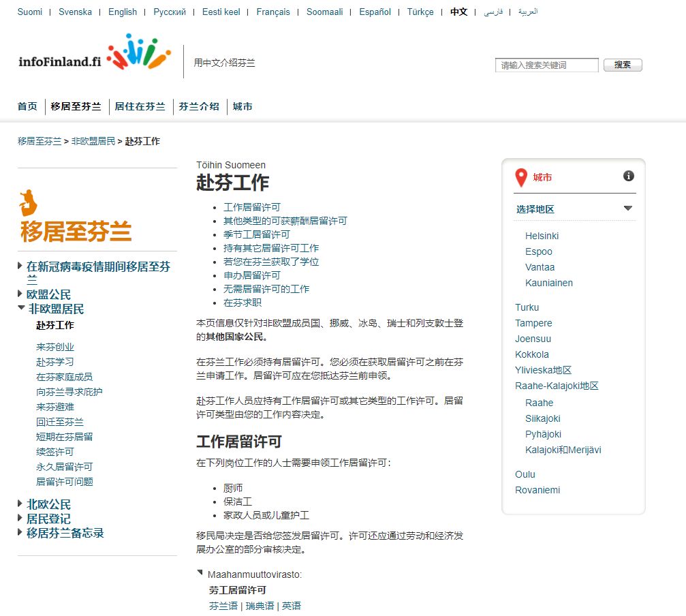Open the Raahe-Kalajoki地区 link
This screenshot has height=616, width=686.
pos(557,386)
